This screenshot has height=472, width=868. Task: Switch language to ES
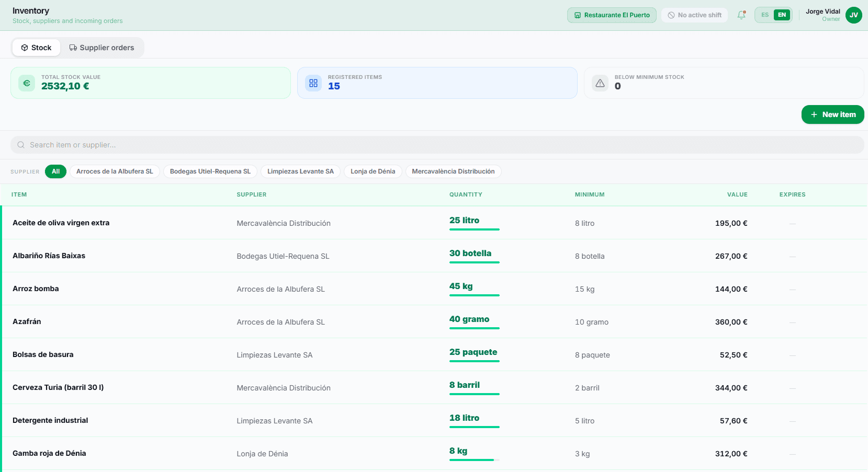tap(765, 15)
